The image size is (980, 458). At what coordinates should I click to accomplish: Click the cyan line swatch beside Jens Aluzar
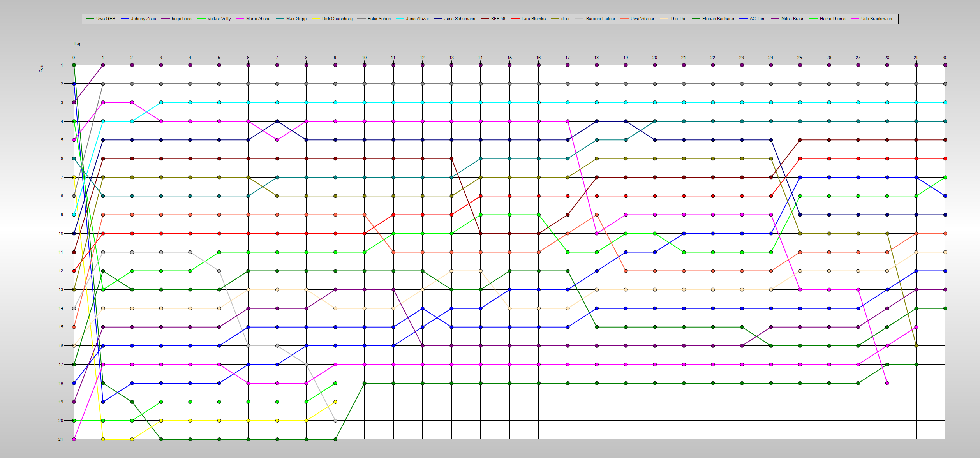pyautogui.click(x=400, y=19)
